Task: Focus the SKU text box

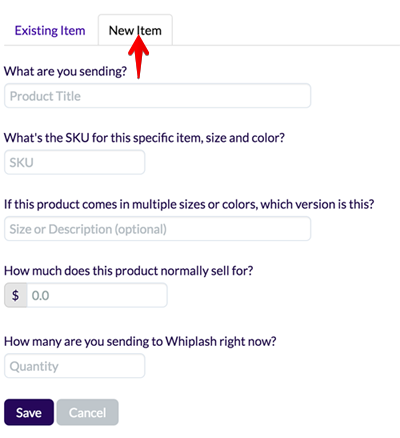Action: (74, 162)
